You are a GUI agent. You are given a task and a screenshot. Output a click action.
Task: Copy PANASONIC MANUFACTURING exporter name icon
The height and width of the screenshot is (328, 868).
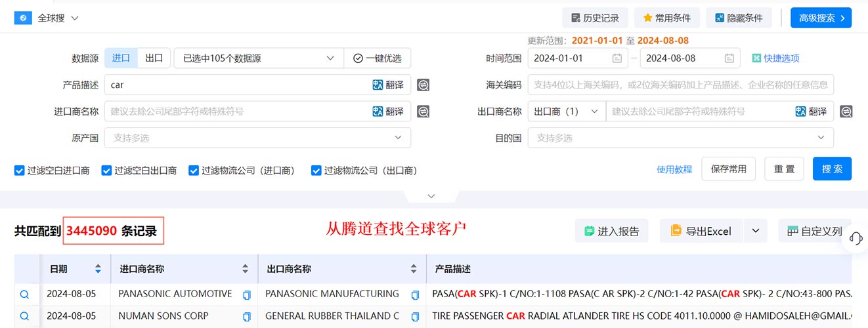tap(415, 295)
